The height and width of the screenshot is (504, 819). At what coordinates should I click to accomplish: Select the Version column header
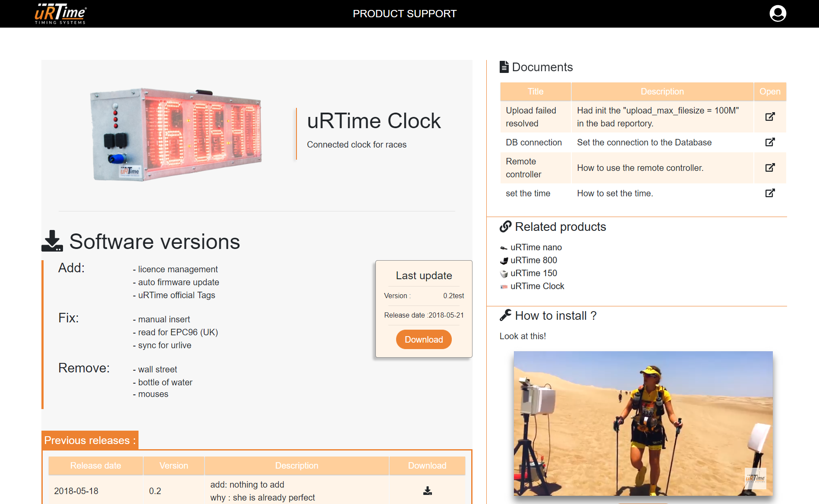pyautogui.click(x=173, y=466)
